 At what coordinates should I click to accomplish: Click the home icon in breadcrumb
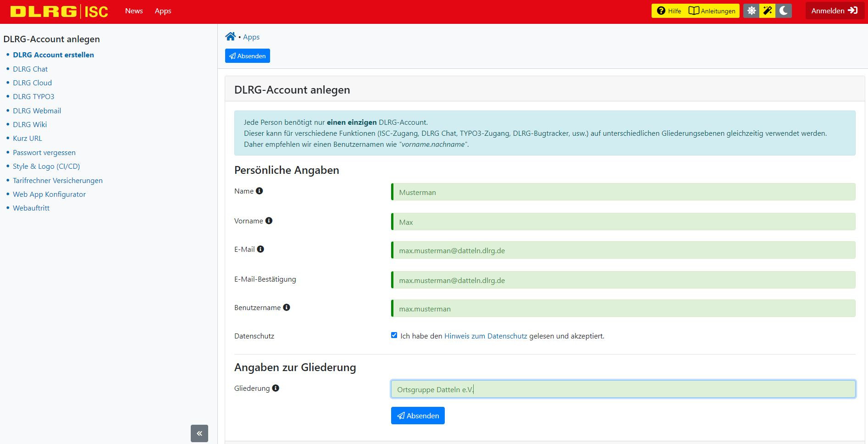click(230, 37)
